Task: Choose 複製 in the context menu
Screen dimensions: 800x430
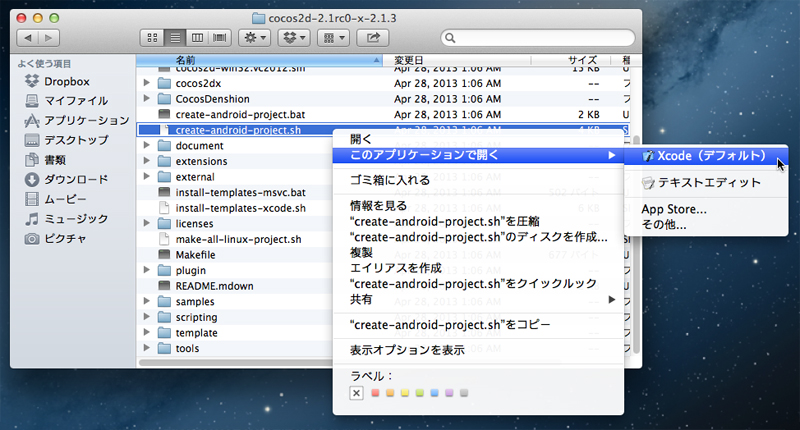Action: (478, 252)
